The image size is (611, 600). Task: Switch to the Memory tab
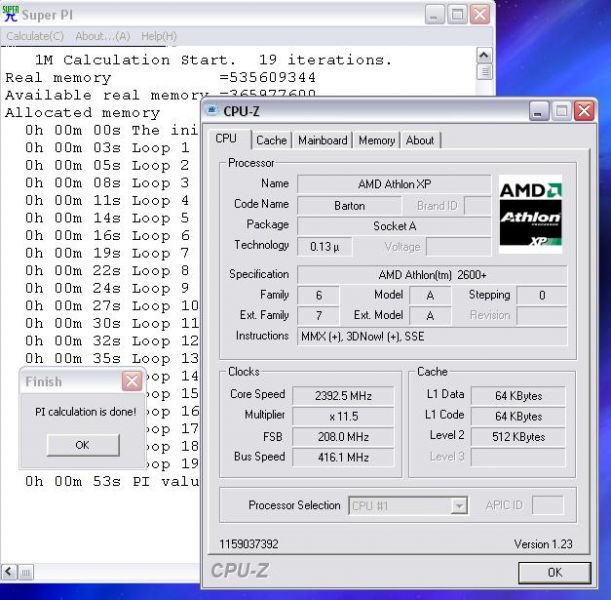(x=376, y=141)
